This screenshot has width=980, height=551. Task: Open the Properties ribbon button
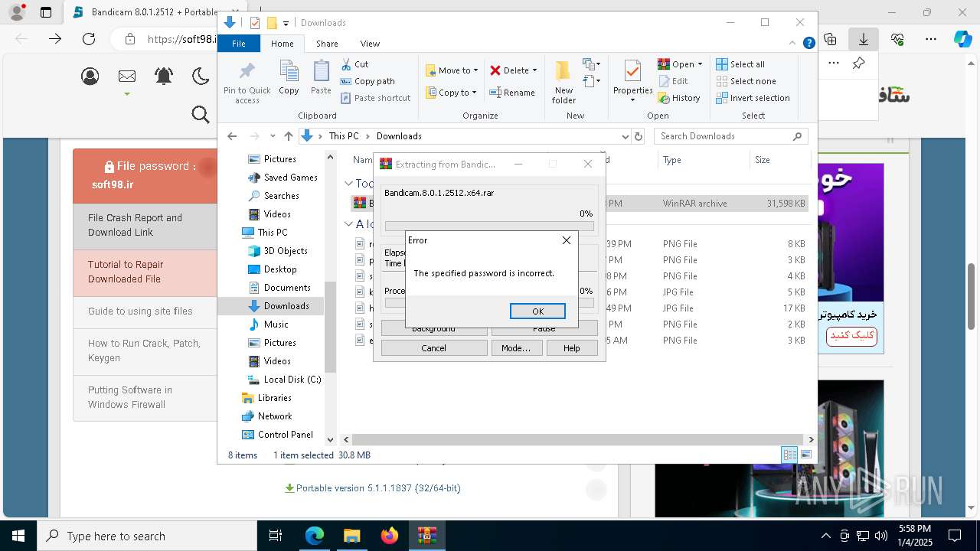point(632,81)
